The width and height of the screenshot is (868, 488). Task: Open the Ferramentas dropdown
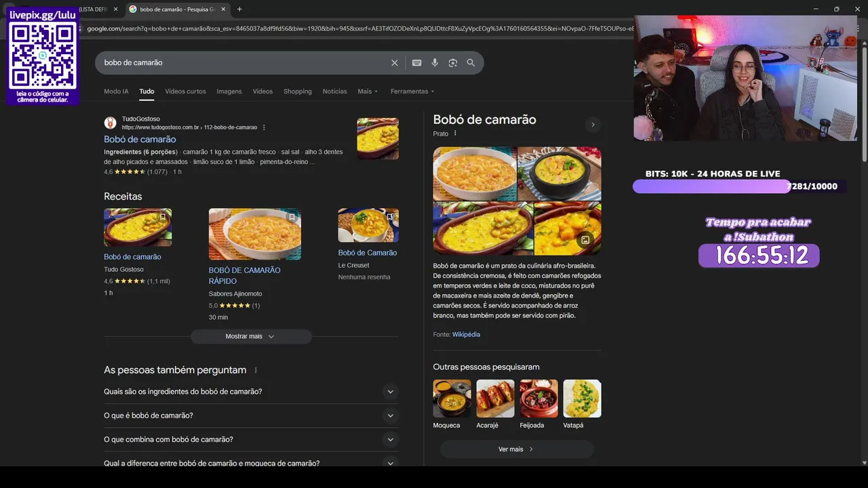click(412, 91)
